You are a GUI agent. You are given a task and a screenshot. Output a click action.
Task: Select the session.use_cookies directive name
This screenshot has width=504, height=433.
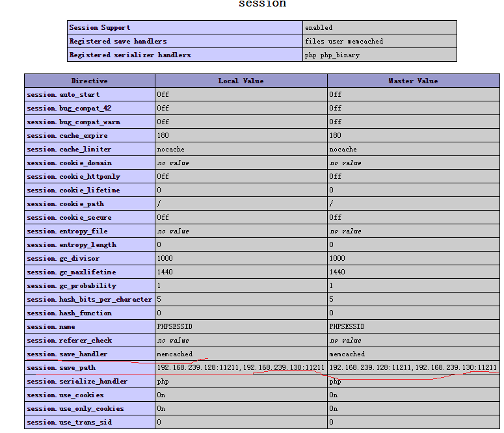pyautogui.click(x=65, y=395)
